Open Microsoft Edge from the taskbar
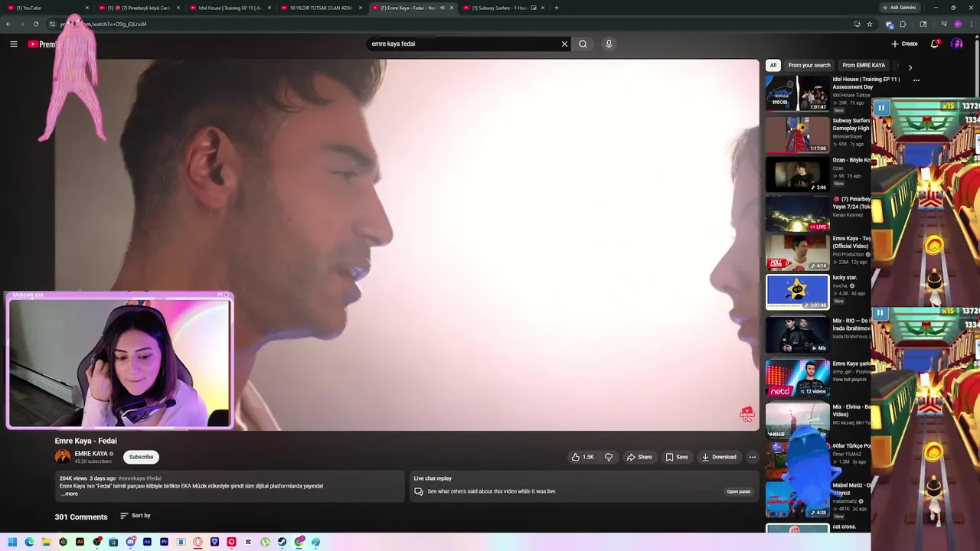980x551 pixels. point(29,542)
